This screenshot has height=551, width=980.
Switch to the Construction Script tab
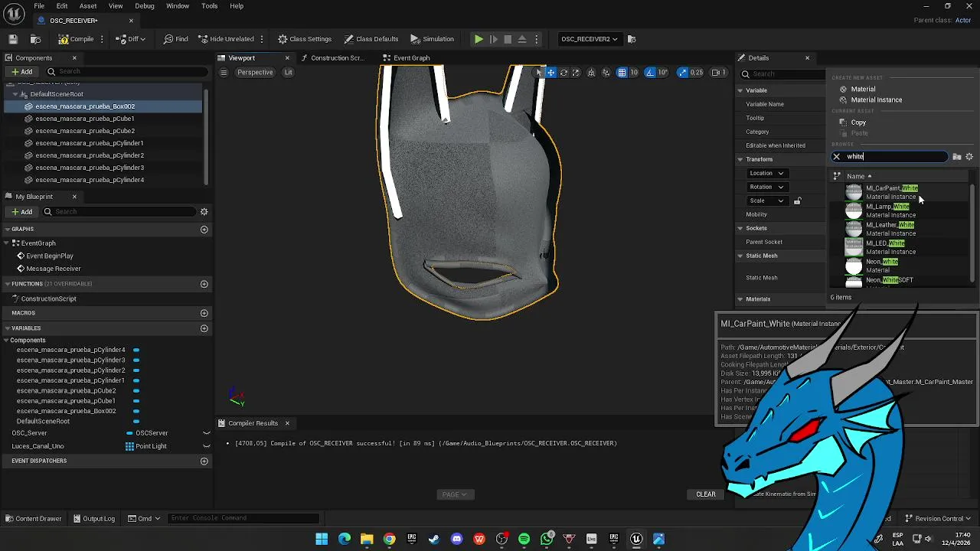click(332, 58)
